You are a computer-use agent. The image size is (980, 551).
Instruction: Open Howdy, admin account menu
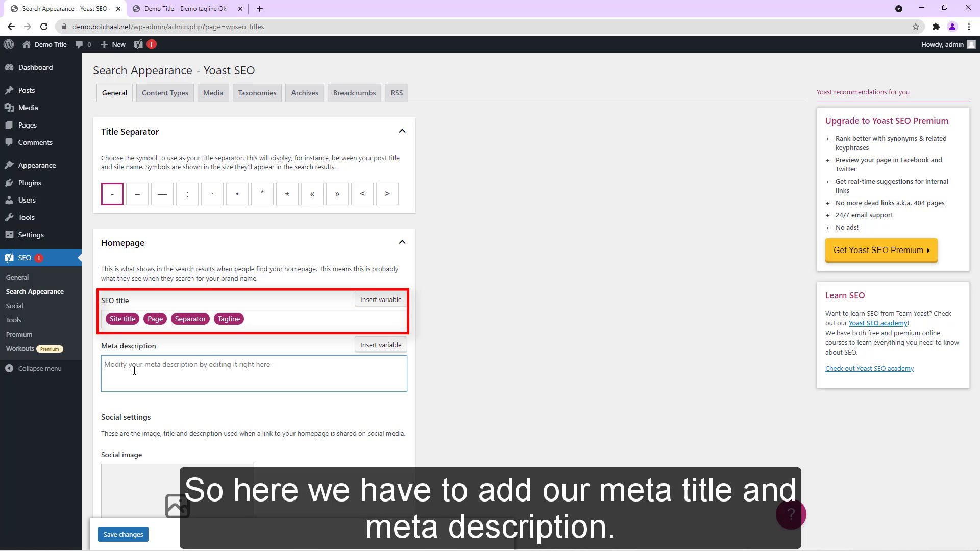[x=948, y=44]
